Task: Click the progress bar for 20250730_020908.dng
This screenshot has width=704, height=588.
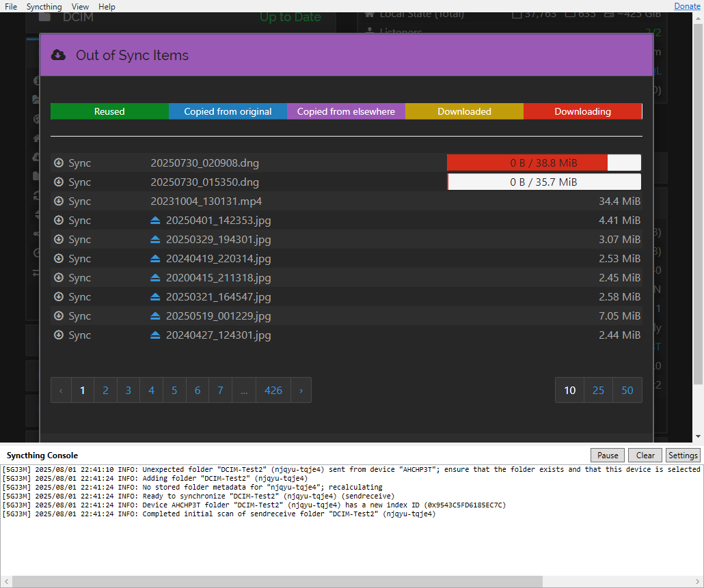Action: click(543, 163)
